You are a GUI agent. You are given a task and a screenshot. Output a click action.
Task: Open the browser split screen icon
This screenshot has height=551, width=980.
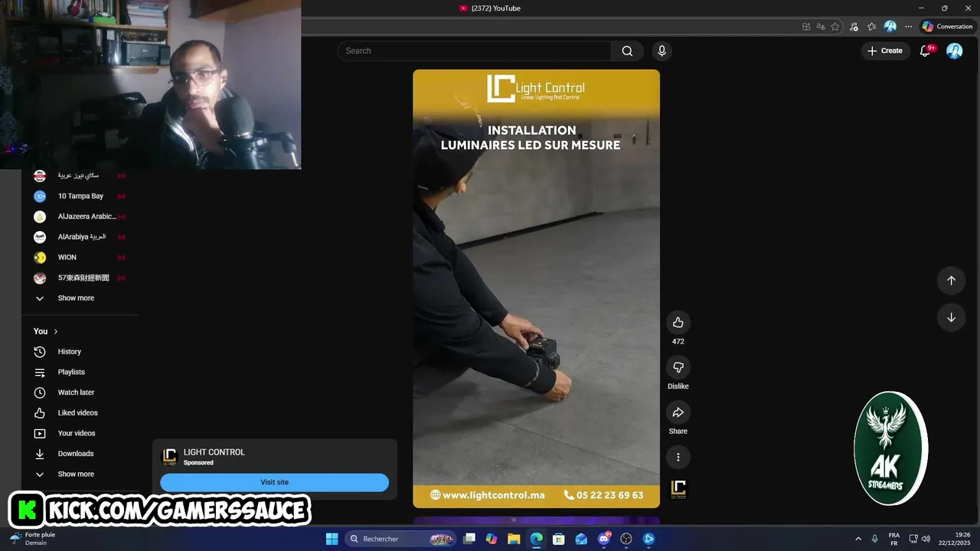coord(806,27)
